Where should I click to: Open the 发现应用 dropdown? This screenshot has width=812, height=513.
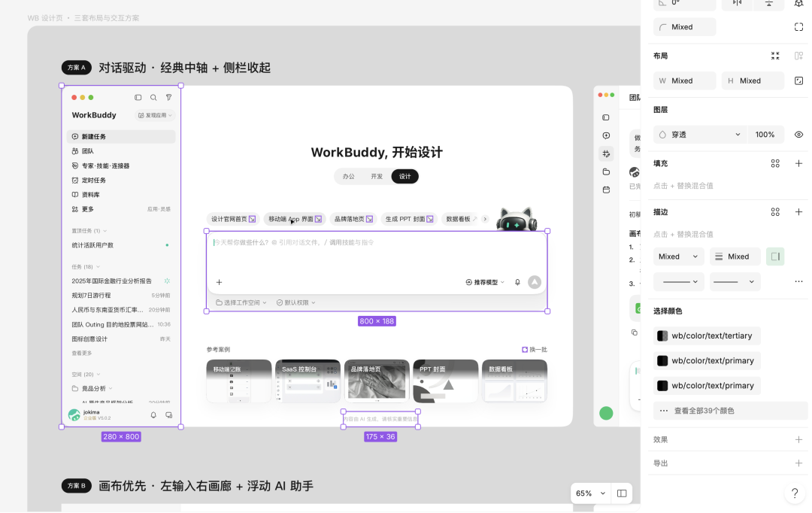click(x=155, y=115)
